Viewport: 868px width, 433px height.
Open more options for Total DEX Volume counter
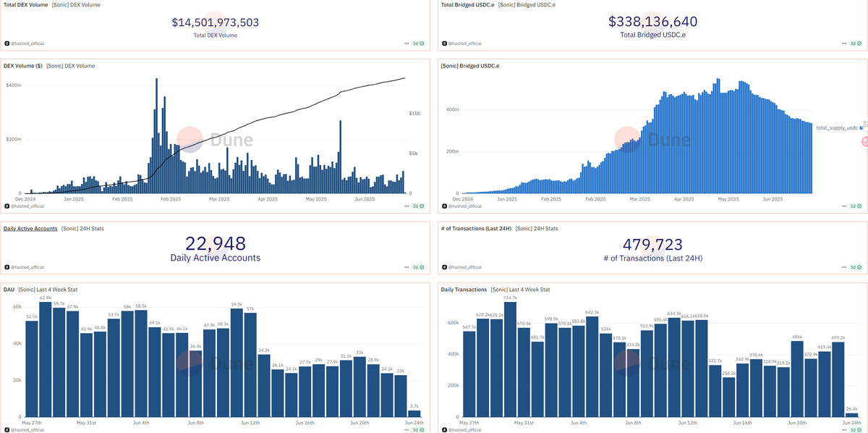pyautogui.click(x=407, y=44)
